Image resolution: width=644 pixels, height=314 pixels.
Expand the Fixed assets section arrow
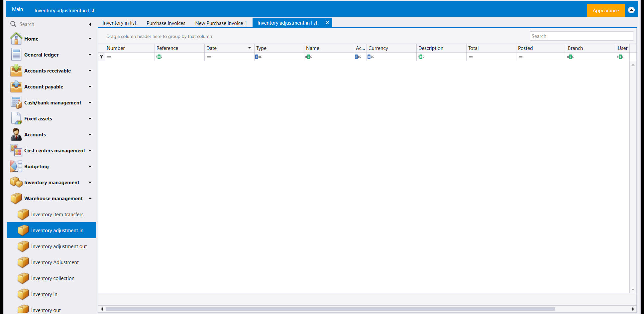(x=90, y=119)
